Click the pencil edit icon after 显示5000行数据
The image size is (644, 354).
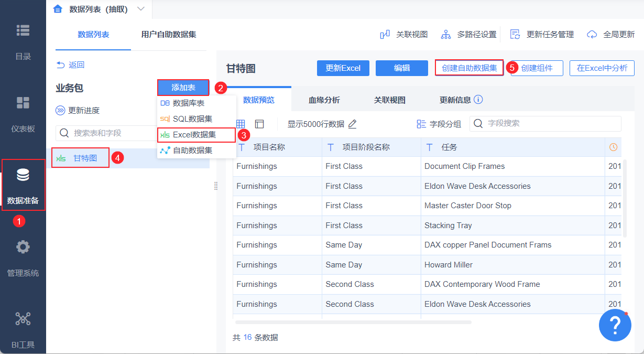pos(352,124)
